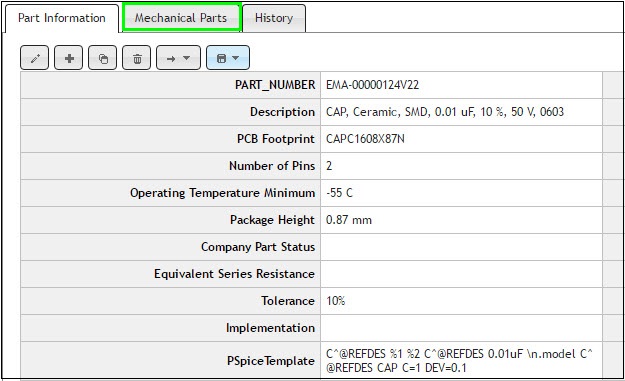Click the empty Company Part Status field

pyautogui.click(x=461, y=247)
